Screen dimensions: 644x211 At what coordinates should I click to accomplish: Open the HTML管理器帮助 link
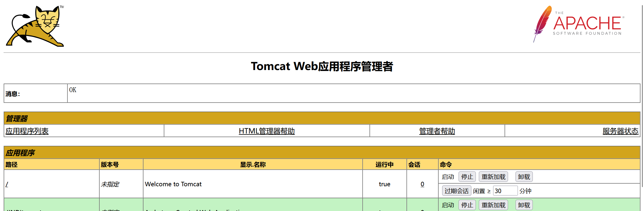(x=267, y=131)
